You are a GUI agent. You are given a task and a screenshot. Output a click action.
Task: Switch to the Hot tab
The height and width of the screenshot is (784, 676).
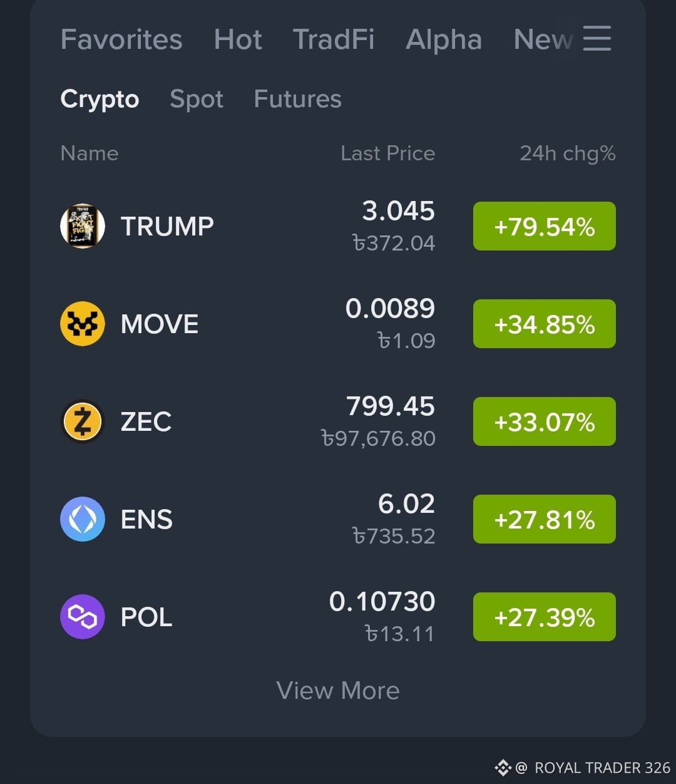tap(238, 39)
